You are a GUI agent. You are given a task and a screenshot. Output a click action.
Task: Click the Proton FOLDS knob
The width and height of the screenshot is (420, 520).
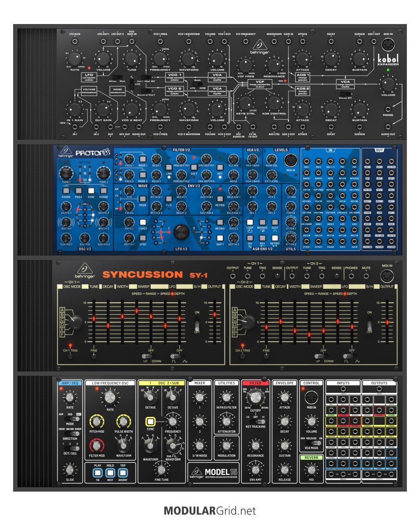pos(129,206)
